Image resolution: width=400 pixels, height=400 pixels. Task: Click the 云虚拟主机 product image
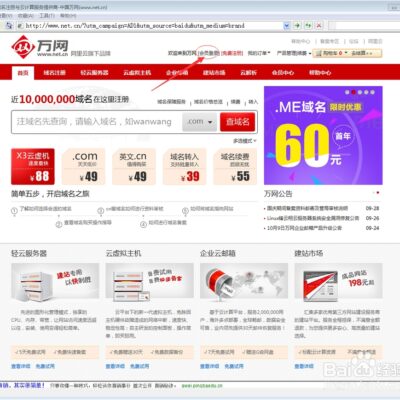pyautogui.click(x=149, y=282)
